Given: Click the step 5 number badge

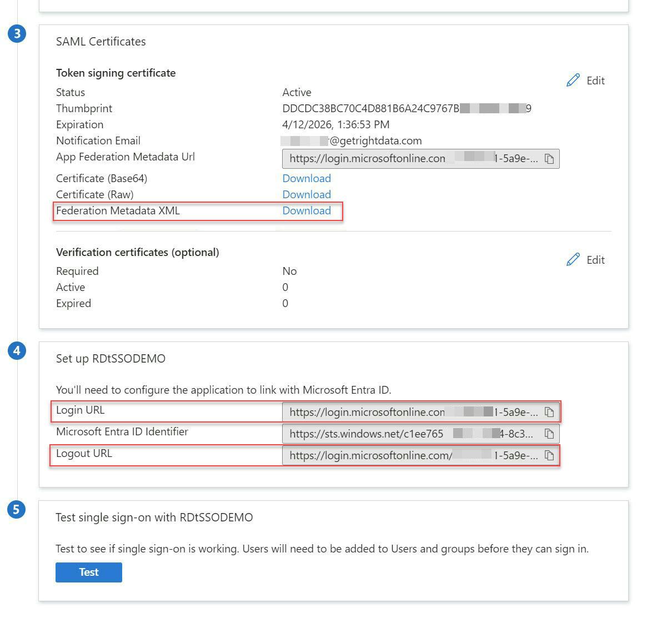Looking at the screenshot, I should coord(17,509).
